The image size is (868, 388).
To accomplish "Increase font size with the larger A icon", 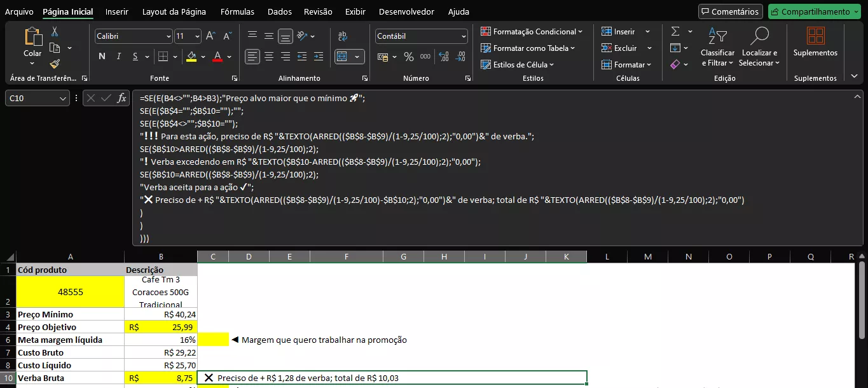I will point(210,36).
